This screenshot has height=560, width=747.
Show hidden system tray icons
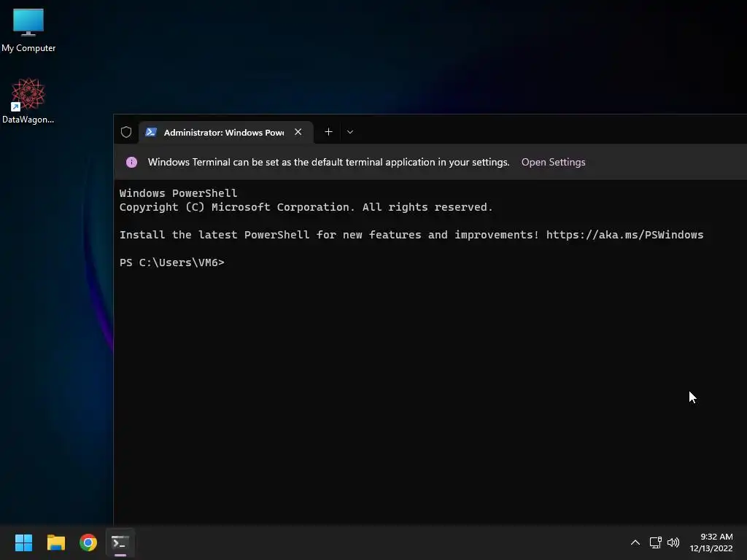point(635,542)
